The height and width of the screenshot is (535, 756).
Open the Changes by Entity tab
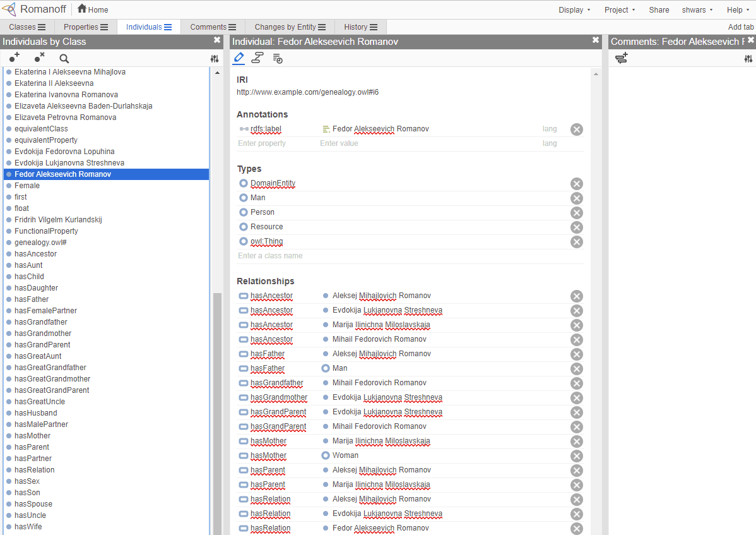pos(290,27)
